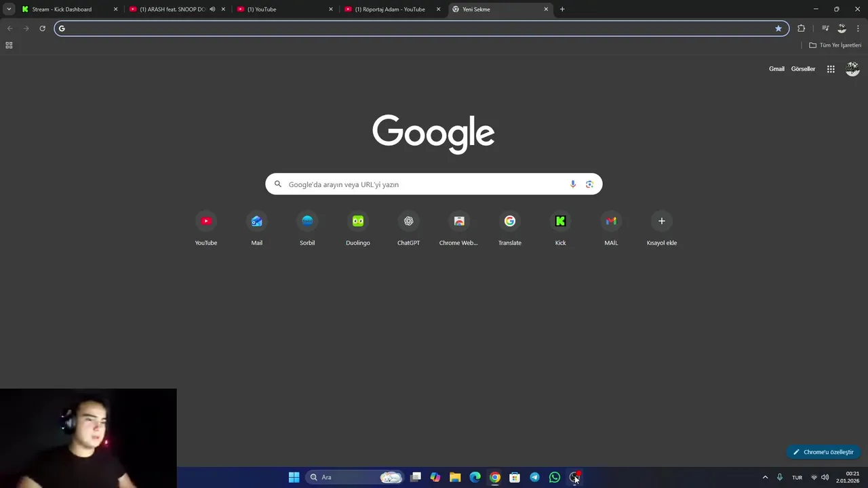Screen dimensions: 868x488
Task: Open Task View on the taskbar
Action: pyautogui.click(x=416, y=477)
